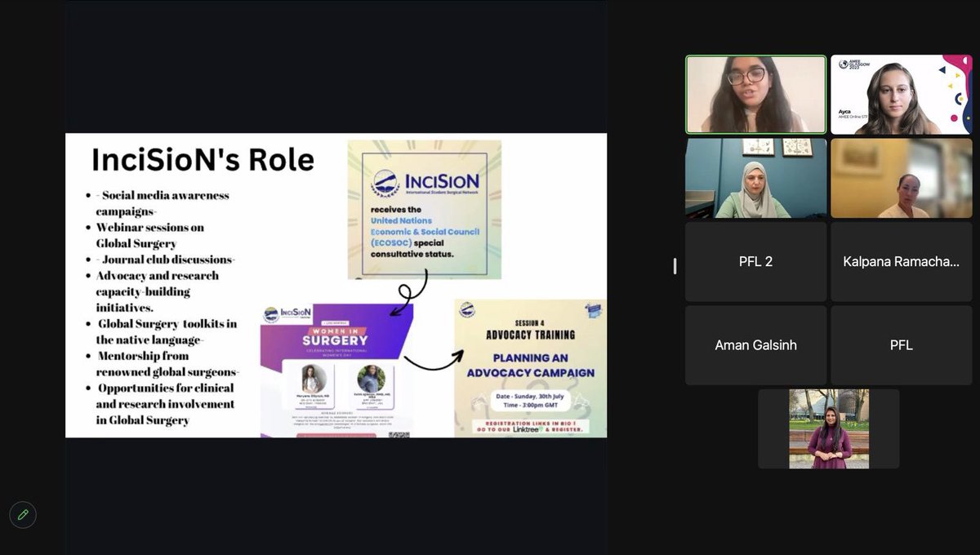Click the green pencil annotate icon
980x555 pixels.
pyautogui.click(x=23, y=514)
